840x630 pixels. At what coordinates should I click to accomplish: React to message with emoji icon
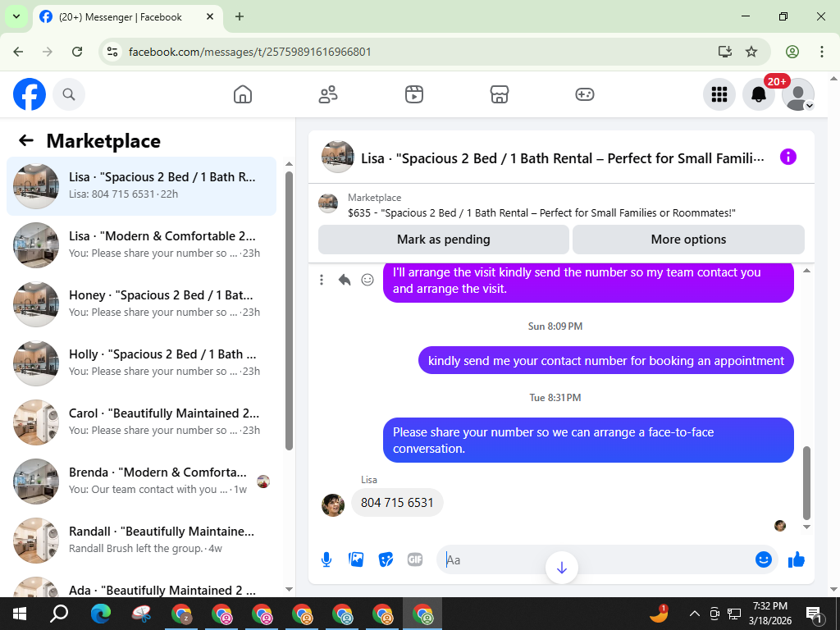[x=367, y=280]
